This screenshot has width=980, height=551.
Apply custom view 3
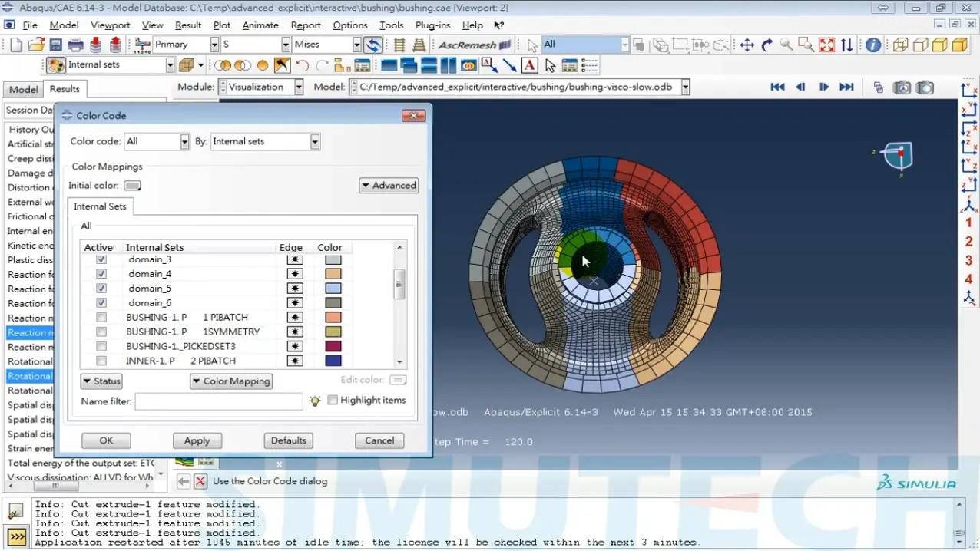(968, 260)
